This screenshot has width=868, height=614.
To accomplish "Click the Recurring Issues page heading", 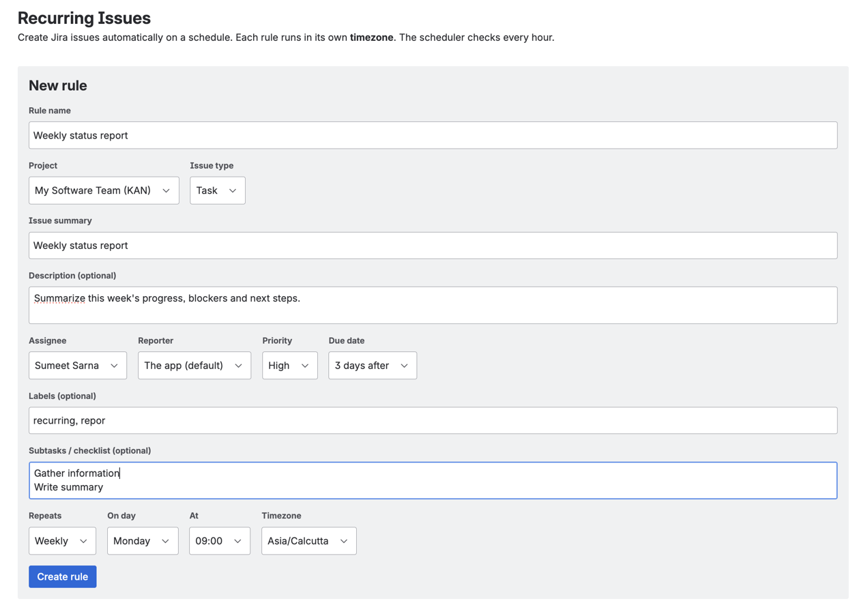I will click(x=85, y=18).
